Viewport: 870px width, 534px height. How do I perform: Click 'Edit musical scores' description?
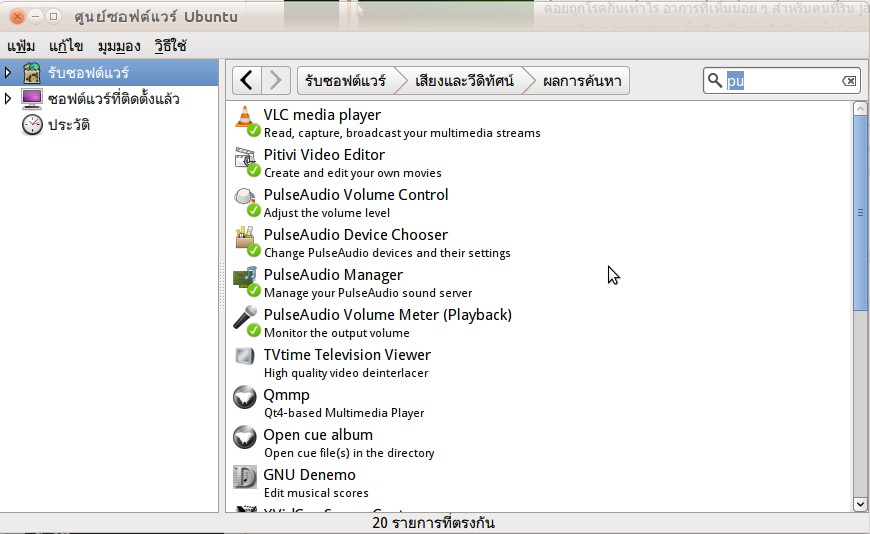pos(316,493)
